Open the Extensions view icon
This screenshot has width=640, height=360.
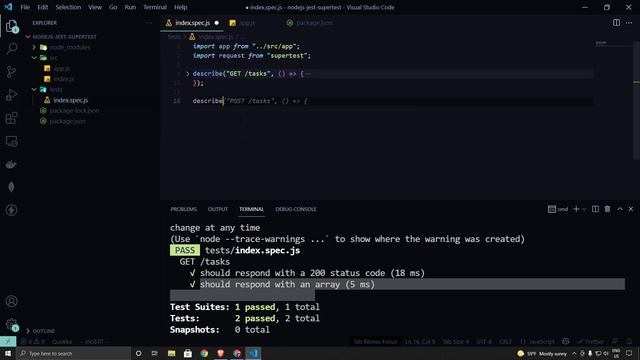11,118
